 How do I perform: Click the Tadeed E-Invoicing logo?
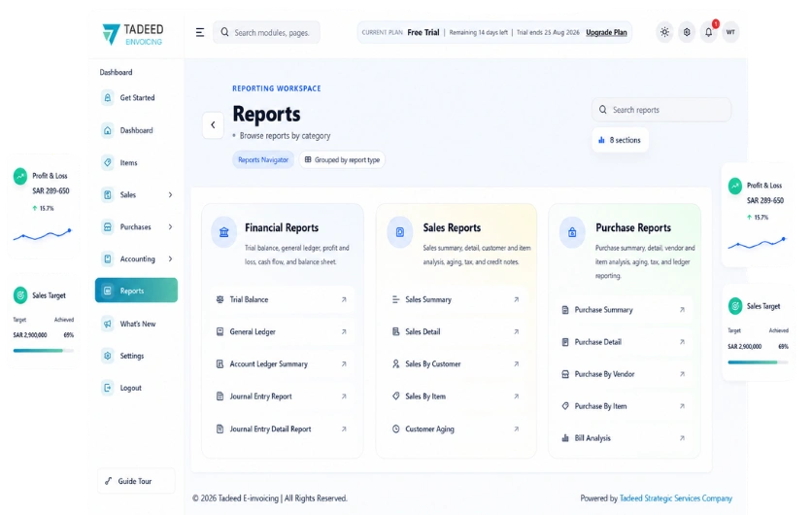[133, 34]
